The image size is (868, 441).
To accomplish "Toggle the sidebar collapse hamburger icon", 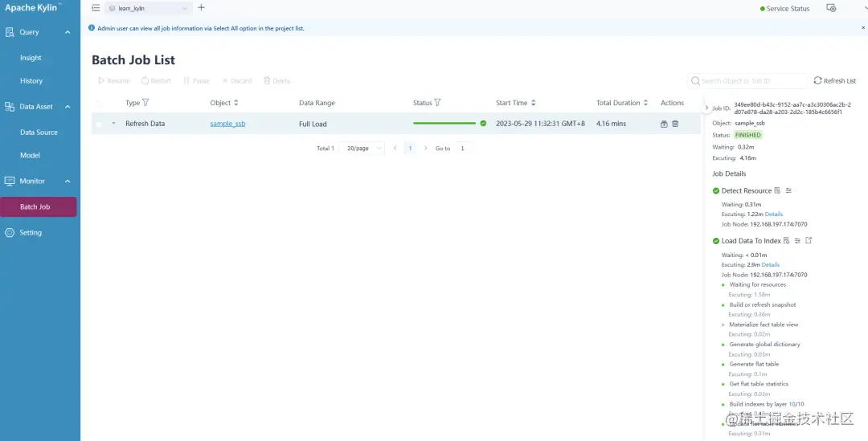I will click(96, 8).
